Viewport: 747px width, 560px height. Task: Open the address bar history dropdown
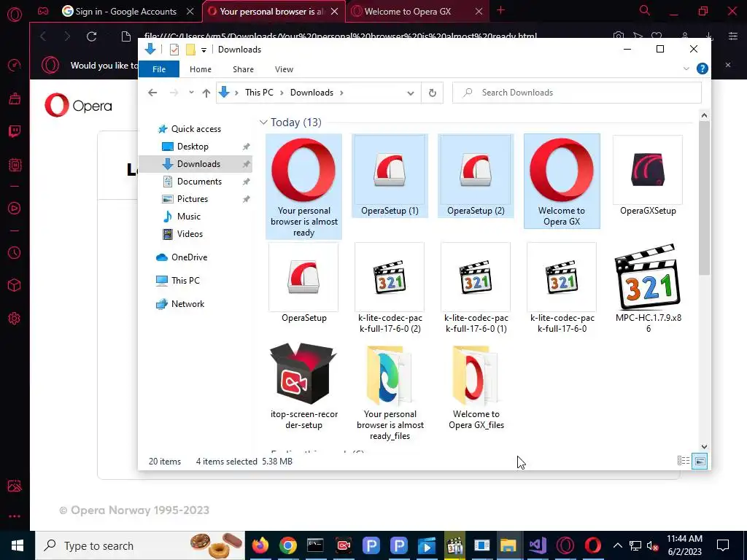(410, 93)
